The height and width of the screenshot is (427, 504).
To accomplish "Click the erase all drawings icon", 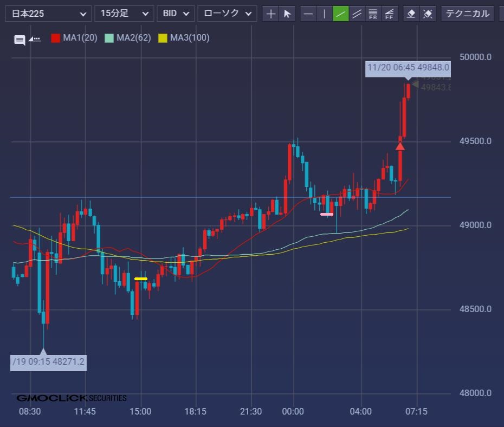I will pyautogui.click(x=428, y=14).
